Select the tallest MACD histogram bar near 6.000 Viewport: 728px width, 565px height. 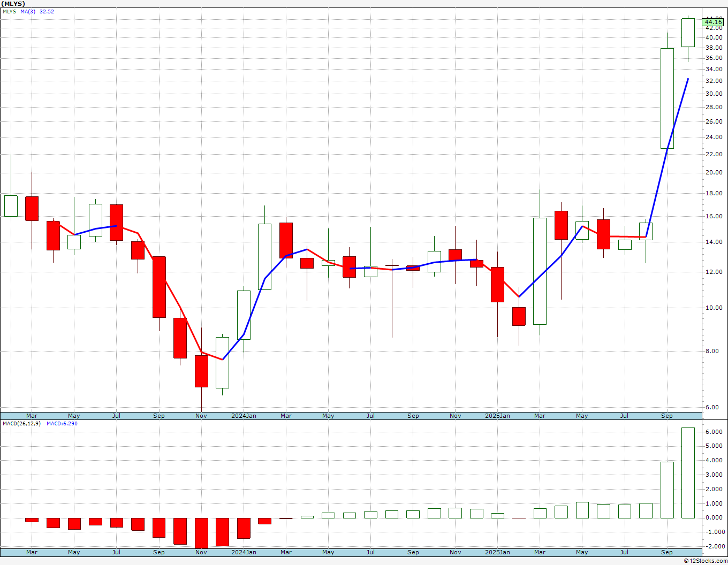688,473
